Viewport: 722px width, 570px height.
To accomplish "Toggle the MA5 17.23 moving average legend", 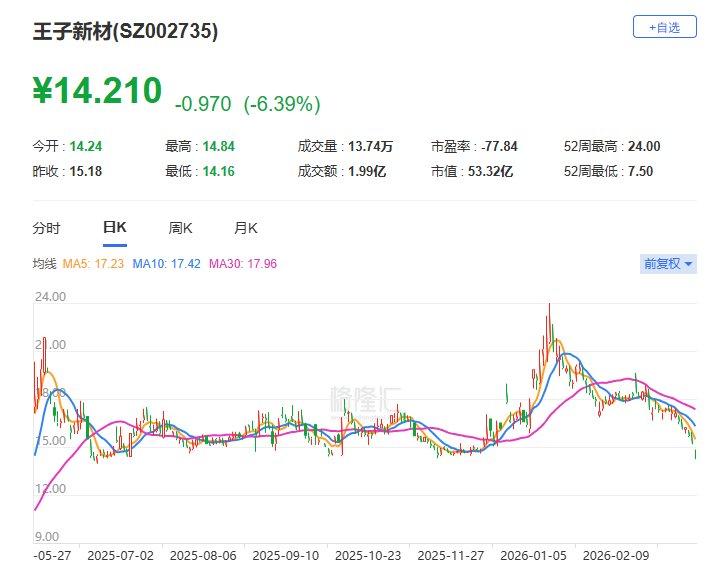I will point(94,264).
